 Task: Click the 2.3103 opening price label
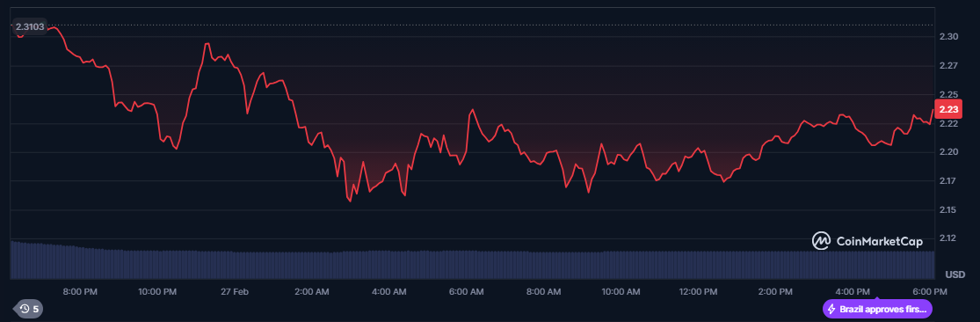29,27
